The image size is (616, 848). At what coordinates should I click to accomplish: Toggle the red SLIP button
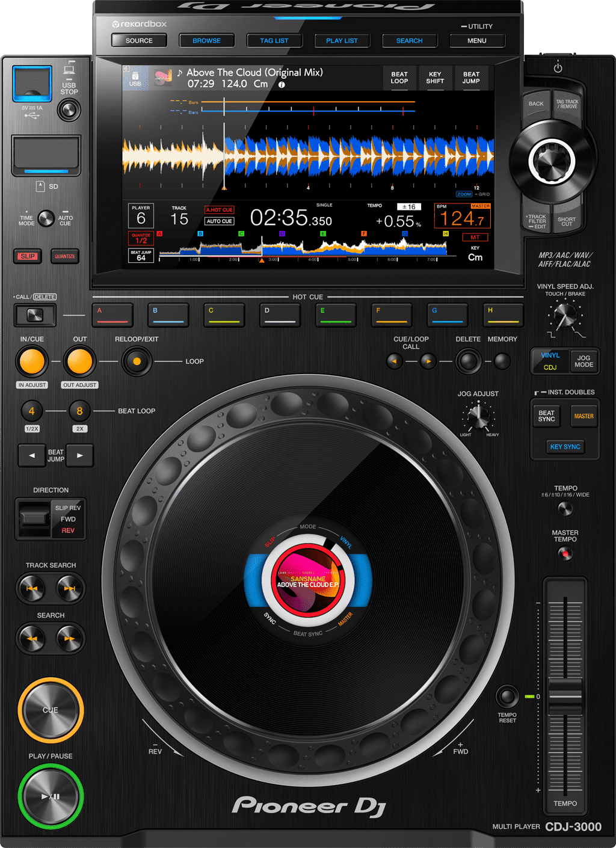[x=28, y=256]
